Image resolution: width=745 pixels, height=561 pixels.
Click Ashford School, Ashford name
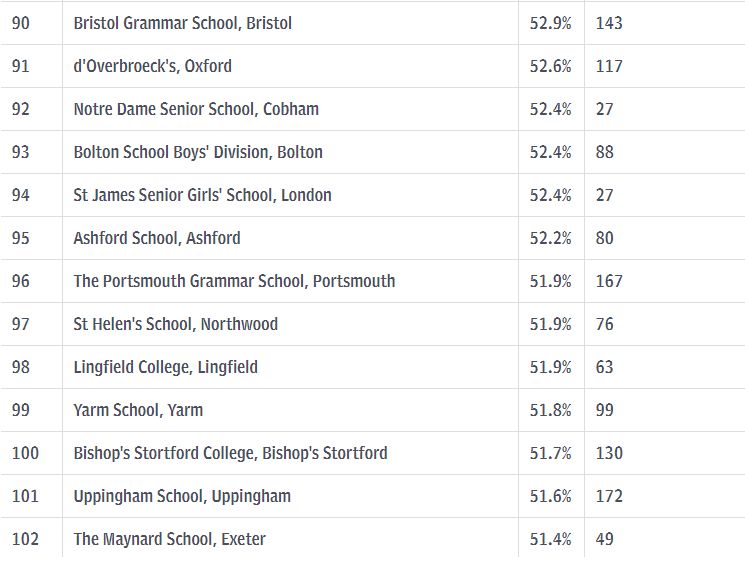tap(157, 238)
